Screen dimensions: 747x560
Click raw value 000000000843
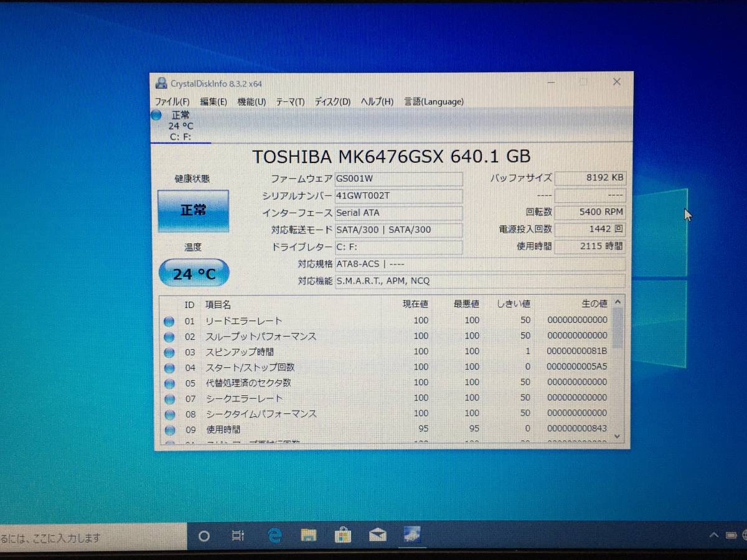577,429
